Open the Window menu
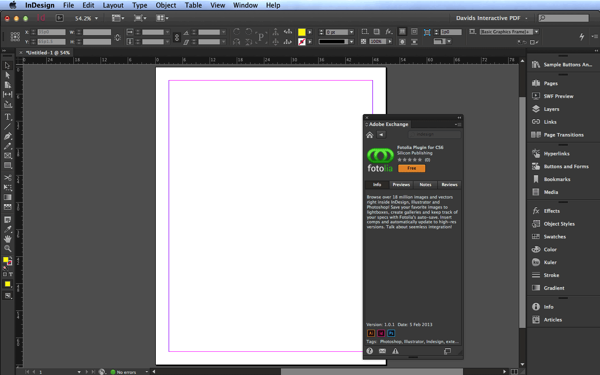Screen dimensions: 600x375 [245, 5]
